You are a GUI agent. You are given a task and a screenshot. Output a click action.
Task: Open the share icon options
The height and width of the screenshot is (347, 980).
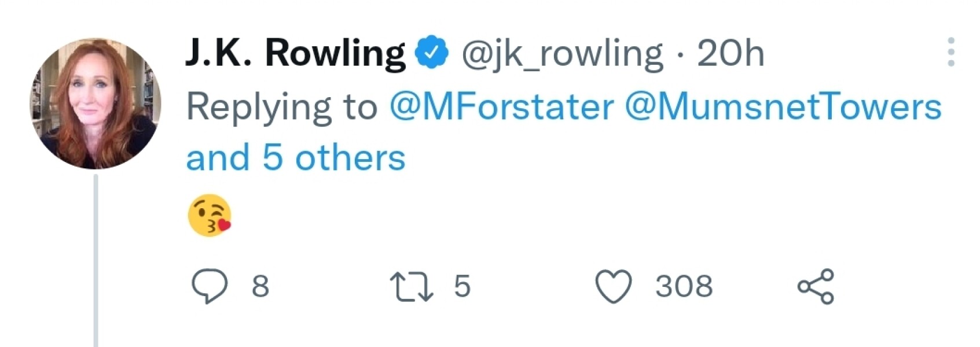[816, 286]
